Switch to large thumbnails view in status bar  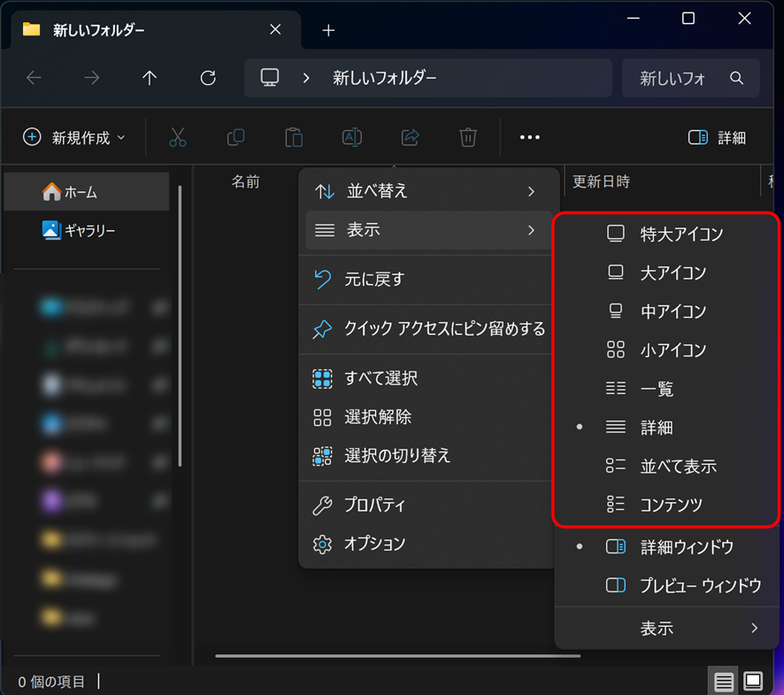(x=753, y=681)
